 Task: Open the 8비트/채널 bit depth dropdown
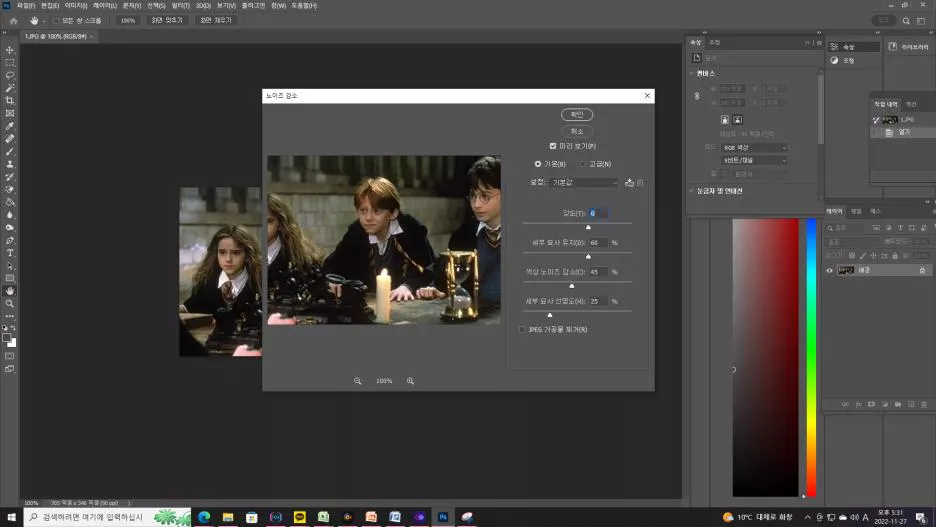pos(754,160)
